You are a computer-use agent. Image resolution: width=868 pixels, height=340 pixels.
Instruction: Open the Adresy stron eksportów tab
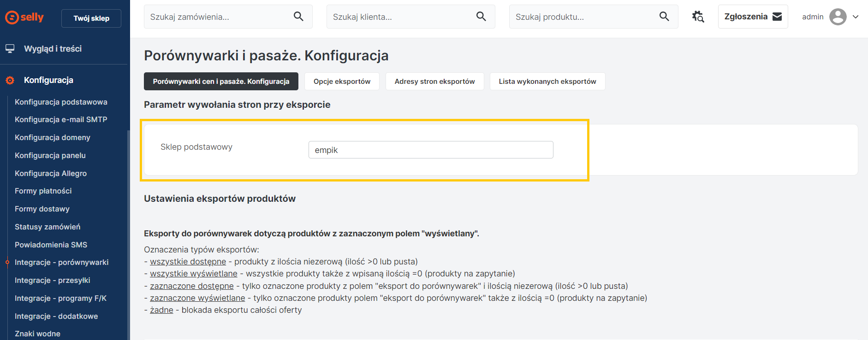434,82
